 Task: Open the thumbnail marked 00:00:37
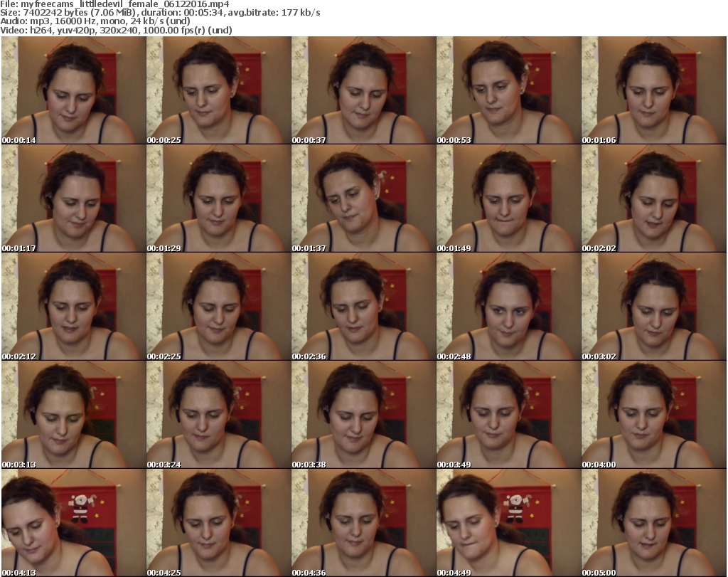coord(363,90)
